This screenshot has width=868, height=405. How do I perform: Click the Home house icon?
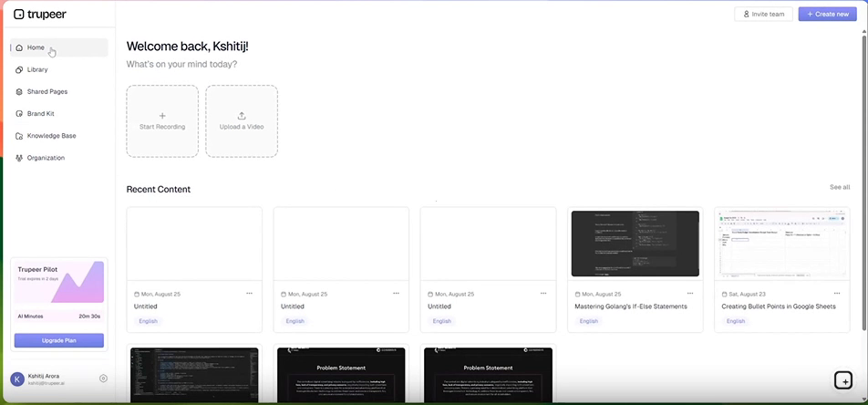[x=19, y=47]
